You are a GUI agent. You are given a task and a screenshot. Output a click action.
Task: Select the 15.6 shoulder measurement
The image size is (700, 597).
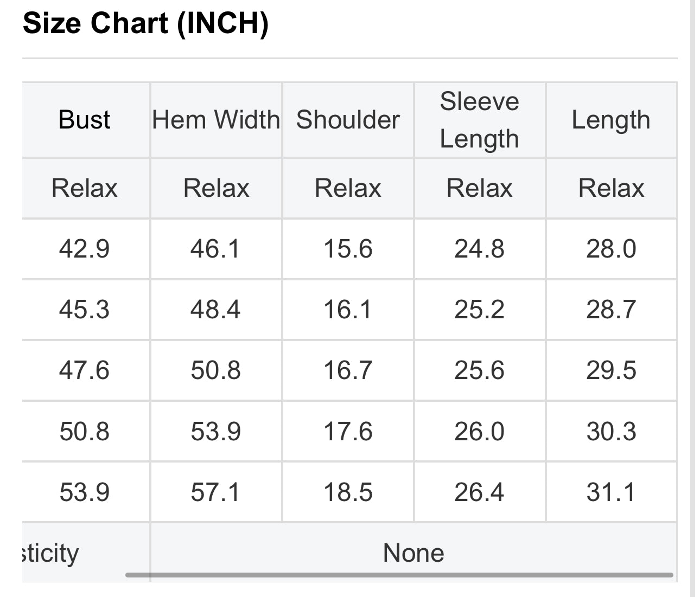(x=348, y=249)
